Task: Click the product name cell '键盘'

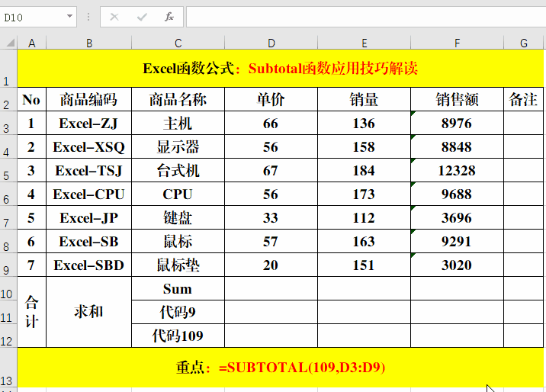Action: pyautogui.click(x=178, y=217)
